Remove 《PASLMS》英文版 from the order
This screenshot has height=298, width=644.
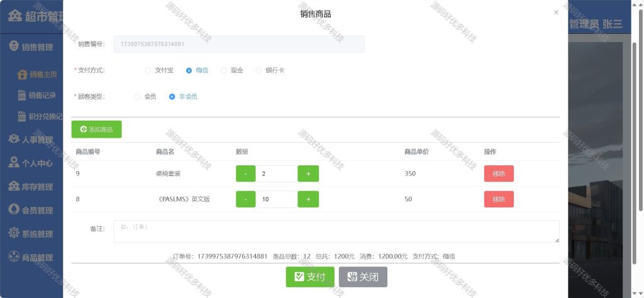tap(499, 199)
